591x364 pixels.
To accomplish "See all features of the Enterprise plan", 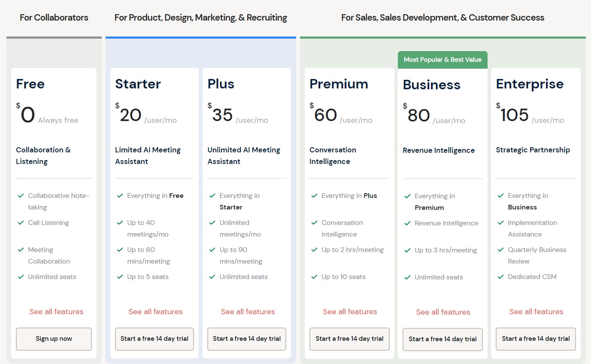I will tap(536, 312).
